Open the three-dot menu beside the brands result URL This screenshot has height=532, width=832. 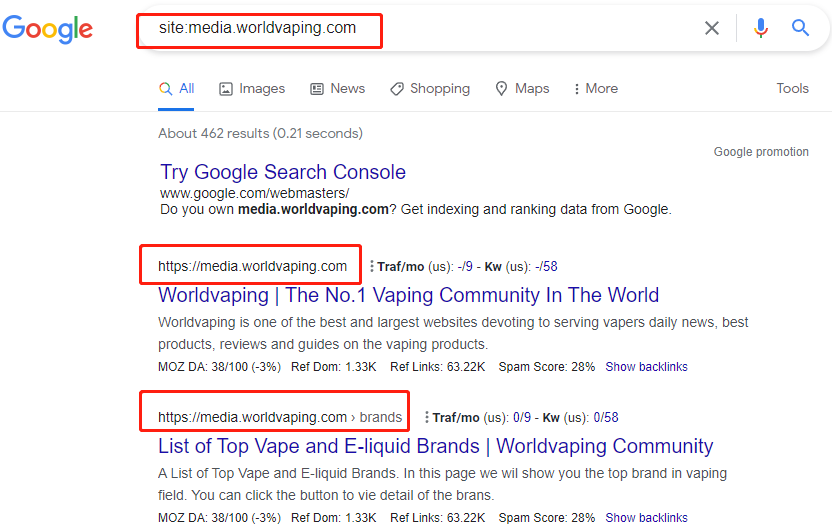(x=427, y=417)
